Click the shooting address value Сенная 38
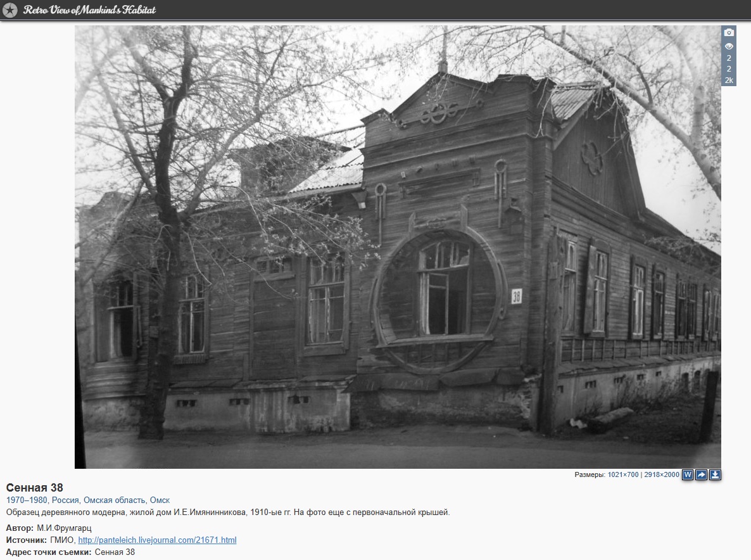751x560 pixels. tap(115, 552)
